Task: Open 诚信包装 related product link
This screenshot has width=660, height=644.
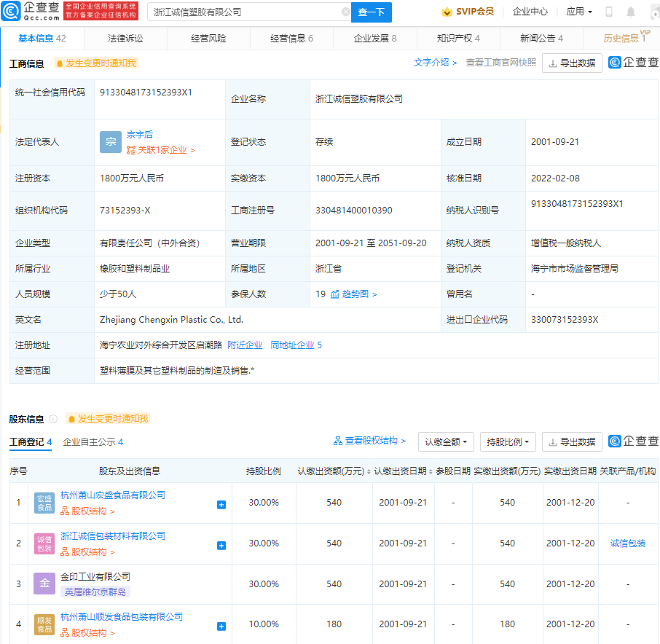Action: (628, 543)
